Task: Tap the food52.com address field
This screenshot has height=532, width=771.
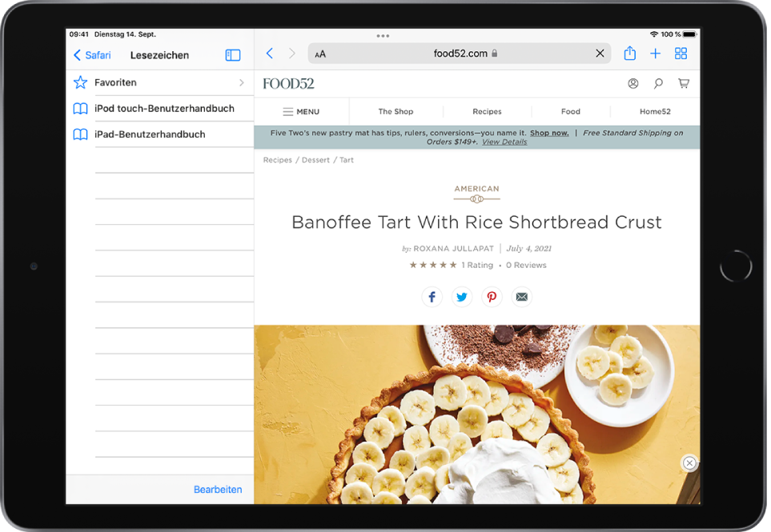Action: pyautogui.click(x=460, y=54)
